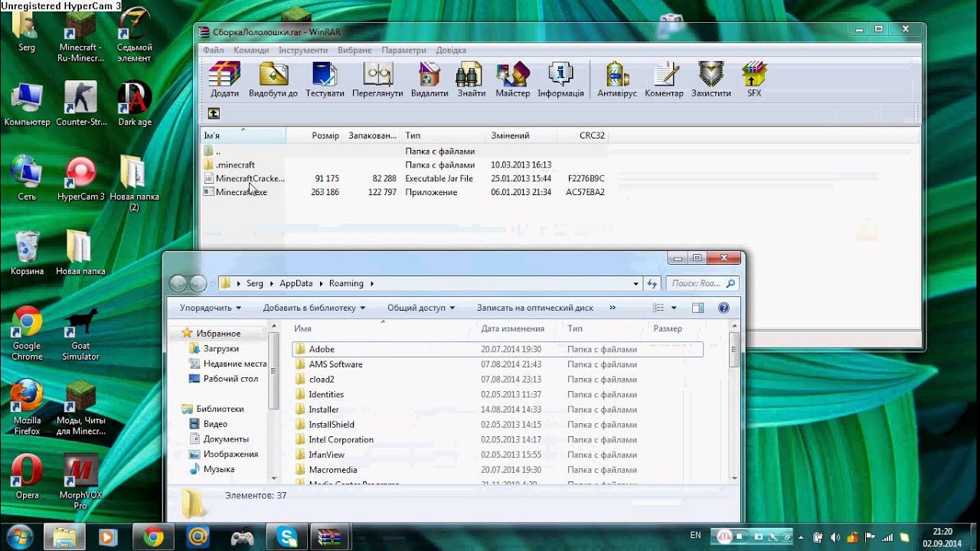Select the Adobe folder

[x=497, y=349]
